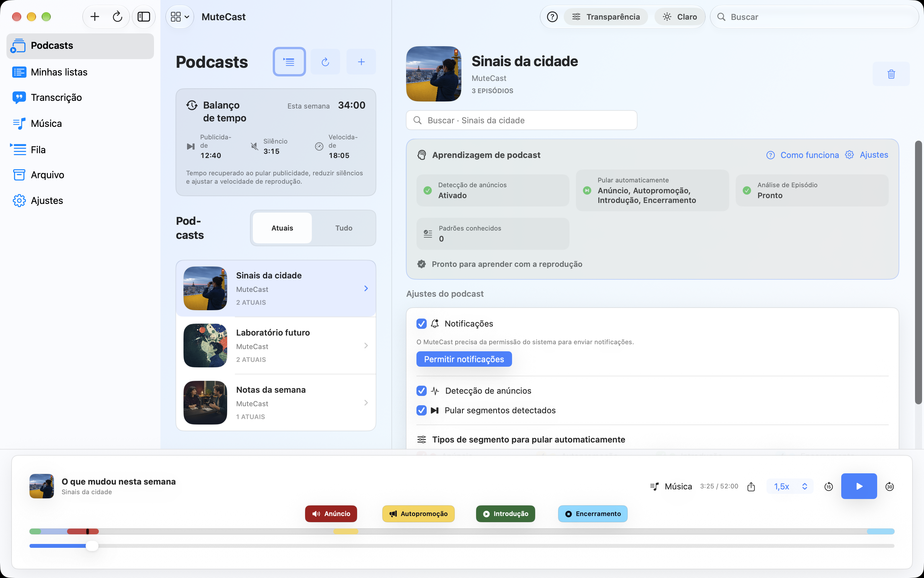Open Ajustes in the sidebar
The height and width of the screenshot is (578, 924).
[x=80, y=200]
